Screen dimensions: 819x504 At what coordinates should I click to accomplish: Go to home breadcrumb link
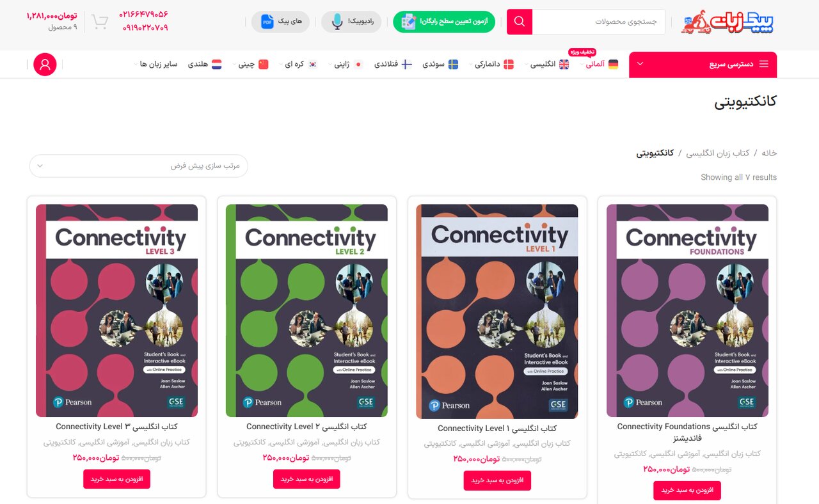coord(768,154)
